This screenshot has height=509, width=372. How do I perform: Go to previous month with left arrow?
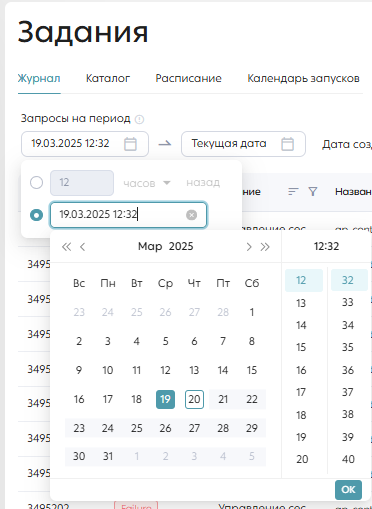click(83, 247)
